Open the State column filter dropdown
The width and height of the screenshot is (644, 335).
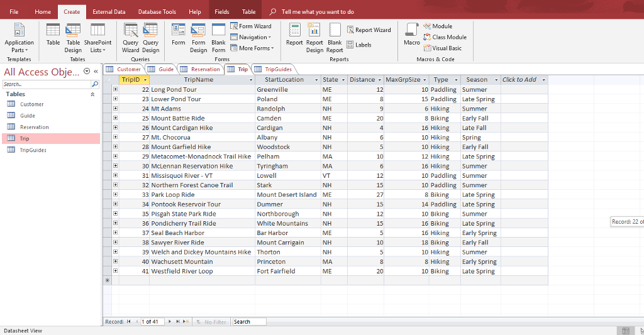tap(343, 80)
